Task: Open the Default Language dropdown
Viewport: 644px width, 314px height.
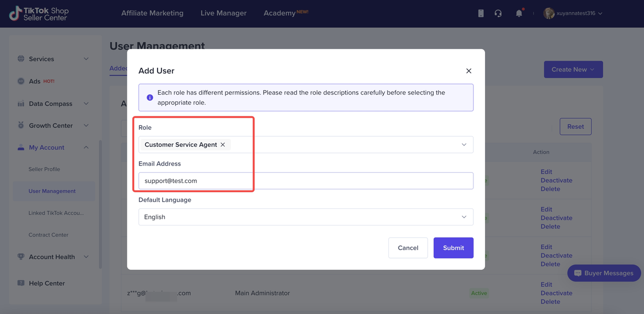Action: click(463, 217)
